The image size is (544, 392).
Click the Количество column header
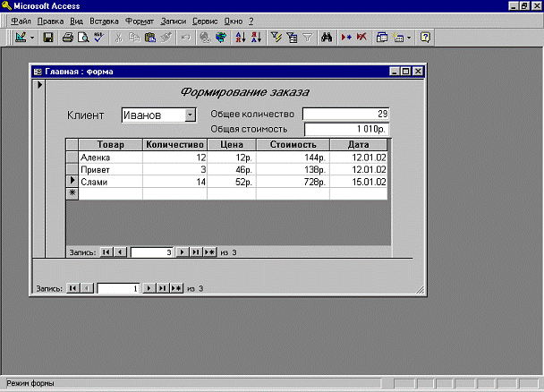pos(175,144)
